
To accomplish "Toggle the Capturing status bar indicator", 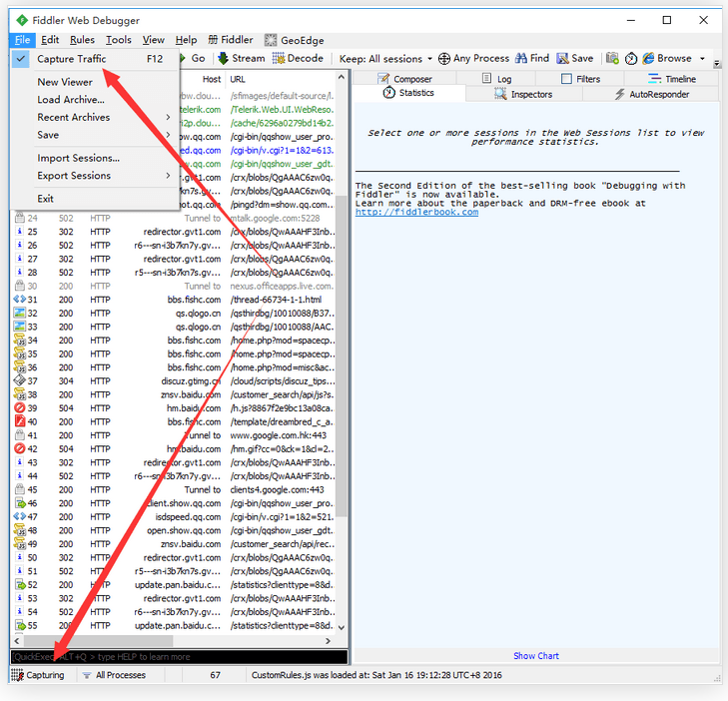I will (x=38, y=675).
